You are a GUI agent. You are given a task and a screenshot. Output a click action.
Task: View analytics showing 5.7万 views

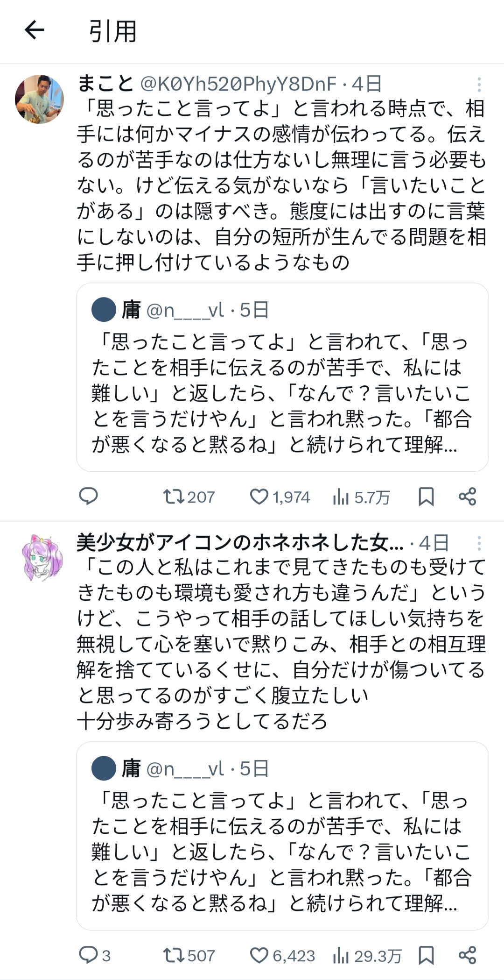point(361,497)
